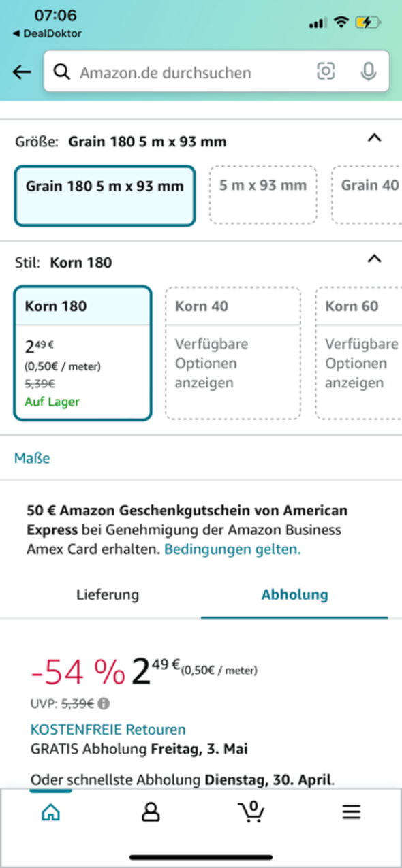402x868 pixels.
Task: Tap the magnifier icon in the search bar
Action: [x=62, y=71]
